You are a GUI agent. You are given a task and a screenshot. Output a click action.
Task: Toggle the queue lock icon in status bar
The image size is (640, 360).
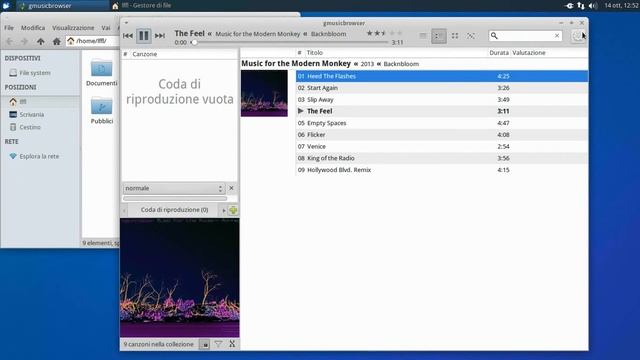click(x=205, y=344)
